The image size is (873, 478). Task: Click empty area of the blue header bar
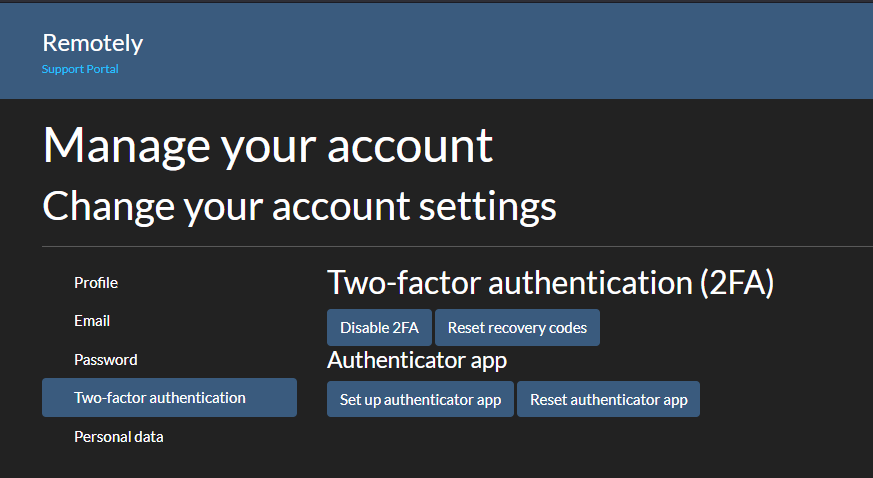(x=501, y=51)
